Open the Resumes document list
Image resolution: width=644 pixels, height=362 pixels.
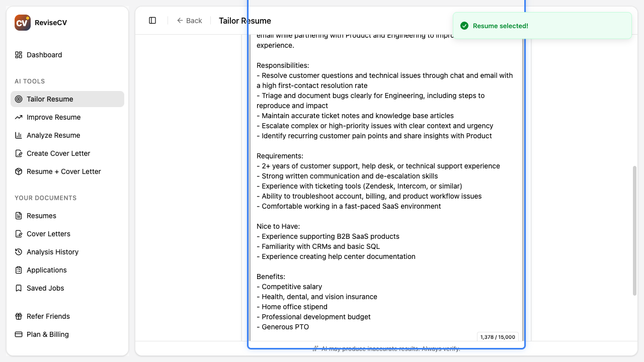tap(41, 216)
